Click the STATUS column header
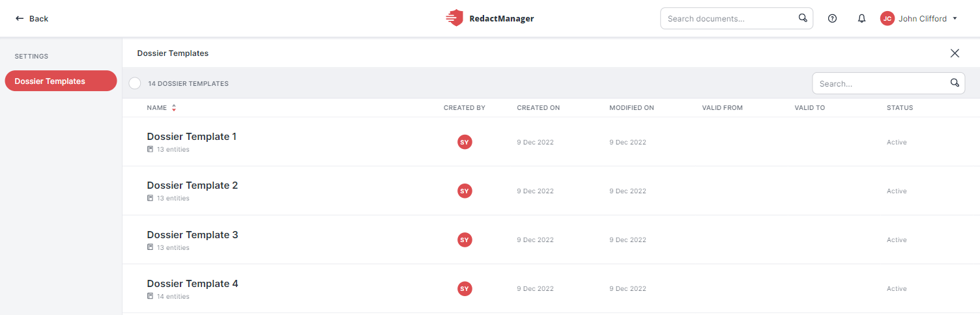Image resolution: width=980 pixels, height=315 pixels. coord(900,108)
